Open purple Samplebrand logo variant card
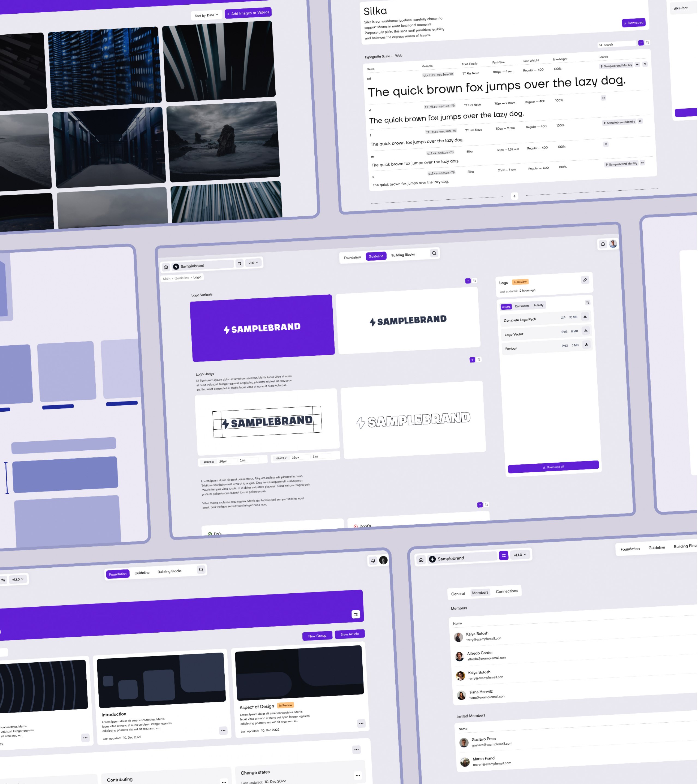 point(262,328)
